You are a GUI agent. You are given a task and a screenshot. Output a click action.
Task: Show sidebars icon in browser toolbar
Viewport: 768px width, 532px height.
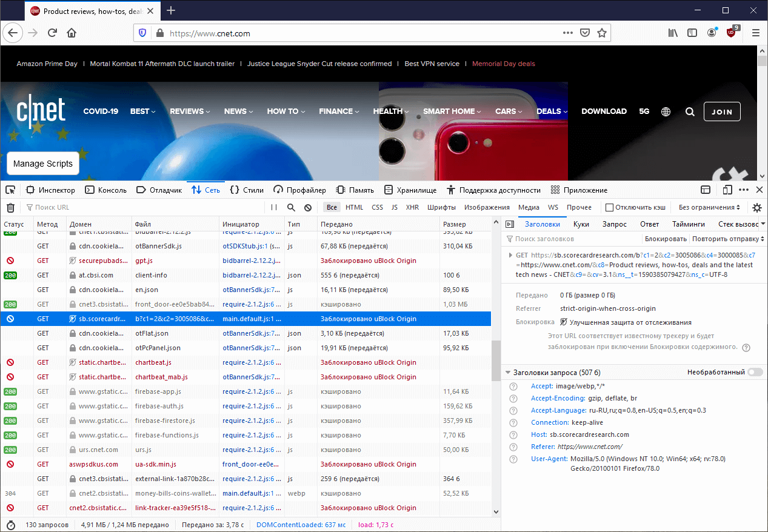[692, 33]
